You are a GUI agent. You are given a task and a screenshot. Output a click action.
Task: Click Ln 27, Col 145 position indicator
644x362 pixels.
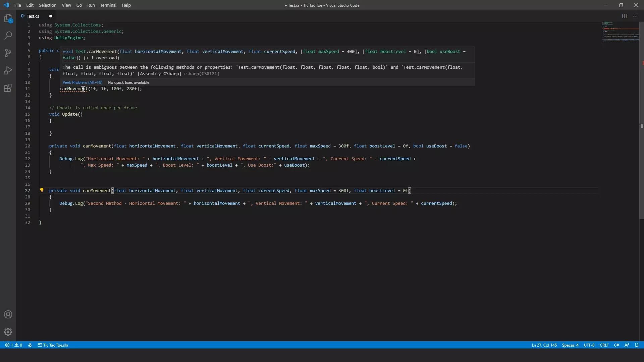click(x=544, y=345)
